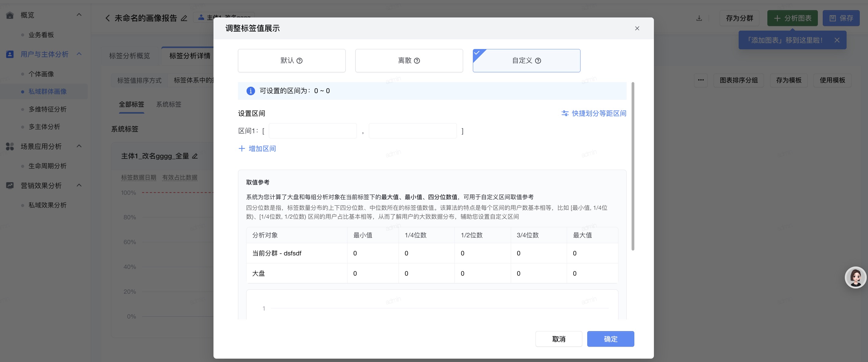Screen dimensions: 868x362
Task: Click the blue info icon in range notice
Action: (250, 91)
